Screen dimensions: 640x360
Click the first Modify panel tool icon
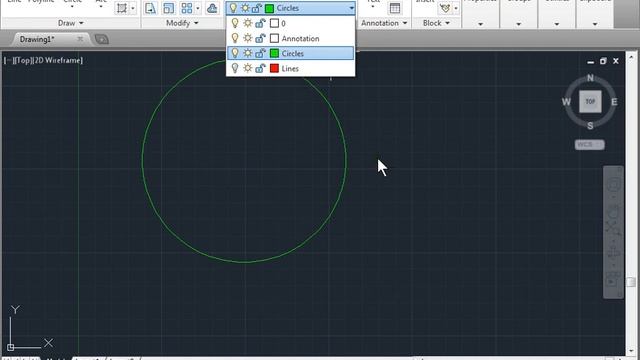coord(150,8)
